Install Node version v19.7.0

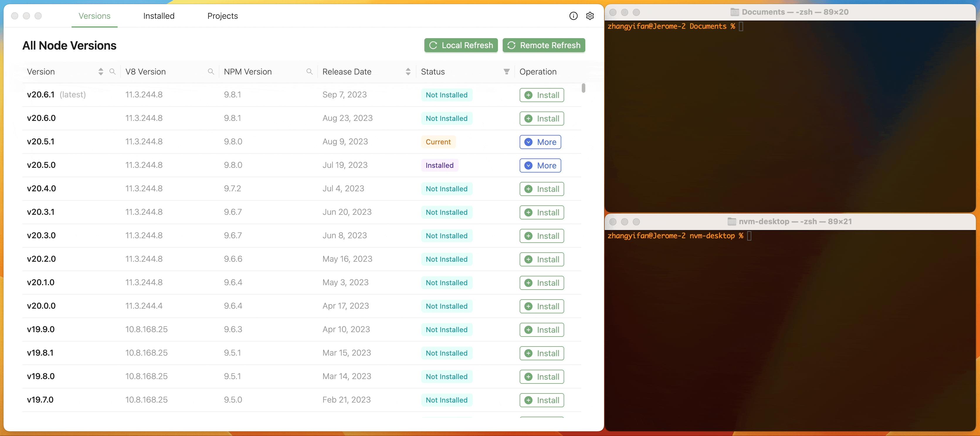tap(541, 400)
